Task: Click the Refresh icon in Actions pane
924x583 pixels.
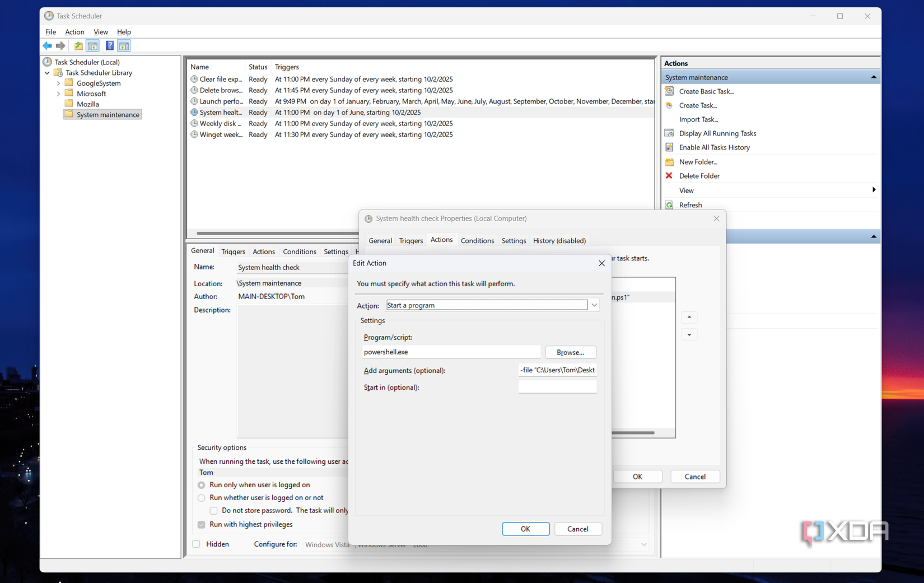Action: point(670,204)
